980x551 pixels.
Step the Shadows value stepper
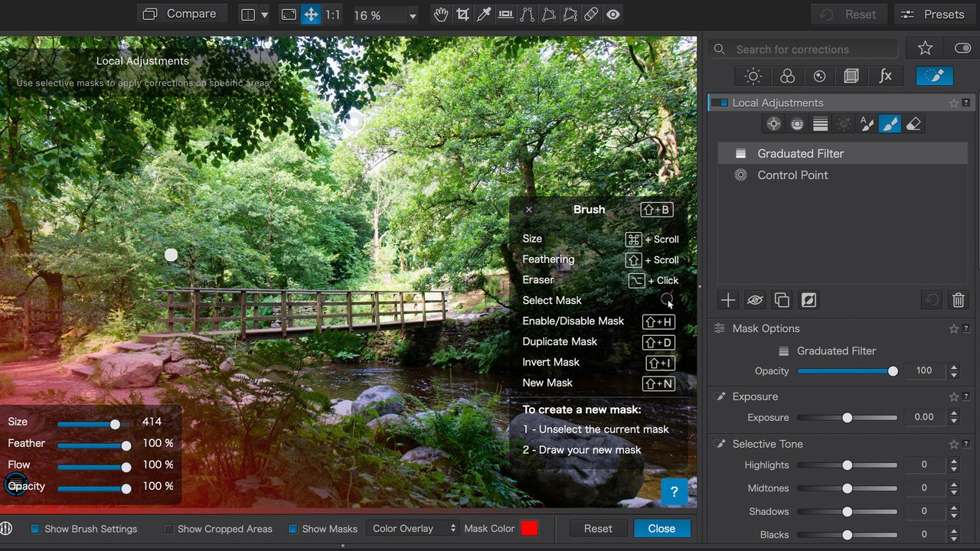954,511
